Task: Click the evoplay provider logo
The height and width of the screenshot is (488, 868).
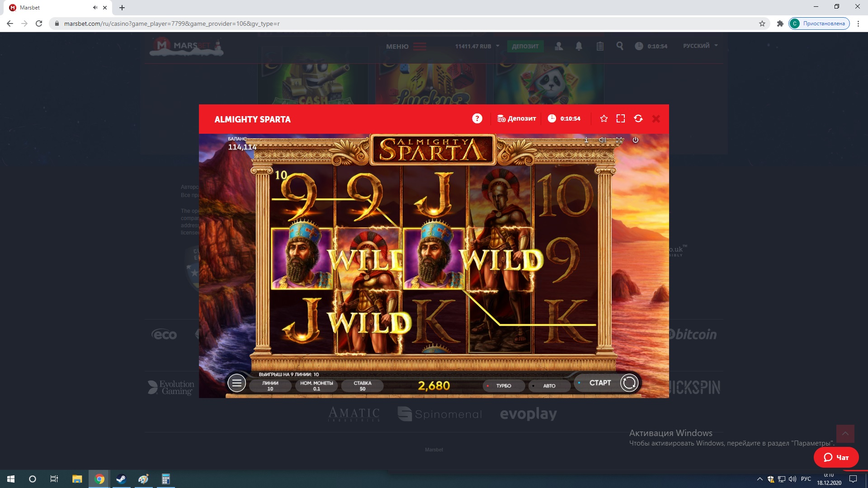Action: coord(528,414)
